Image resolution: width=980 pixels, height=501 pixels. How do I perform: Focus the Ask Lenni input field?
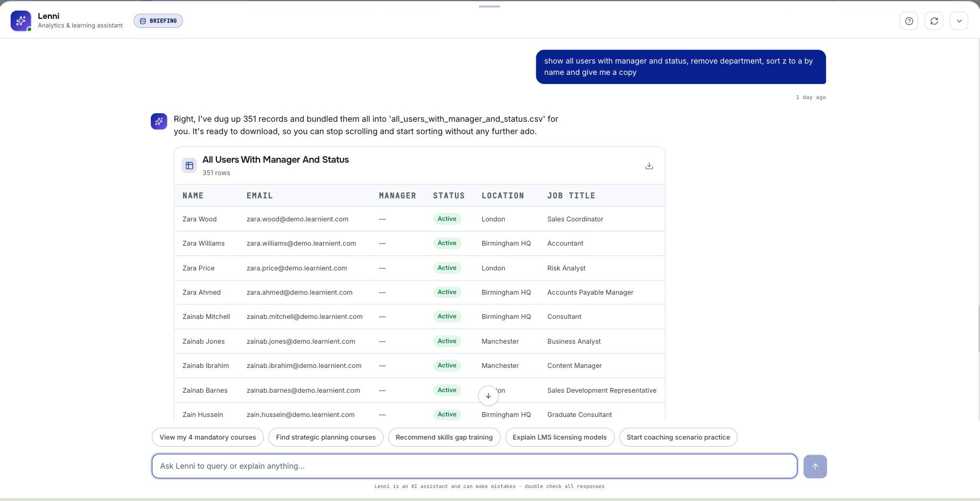(x=474, y=466)
